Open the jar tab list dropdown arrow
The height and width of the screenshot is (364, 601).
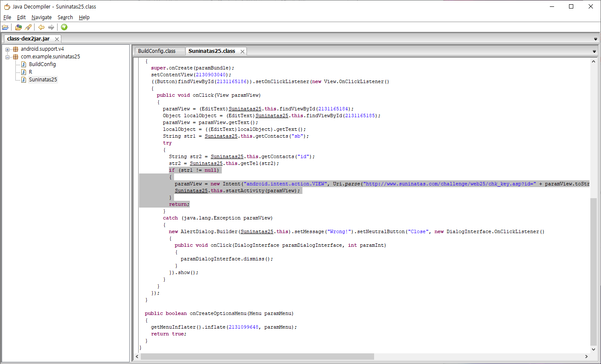point(595,39)
